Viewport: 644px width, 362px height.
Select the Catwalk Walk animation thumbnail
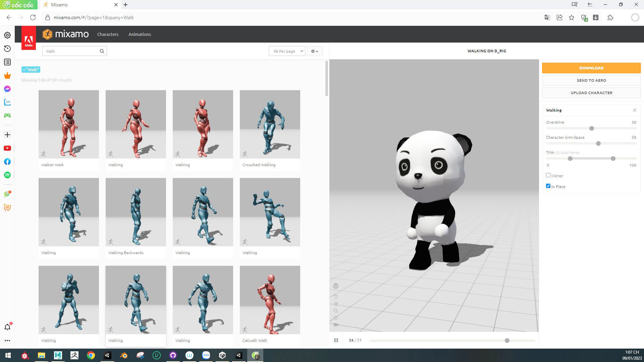pos(270,300)
